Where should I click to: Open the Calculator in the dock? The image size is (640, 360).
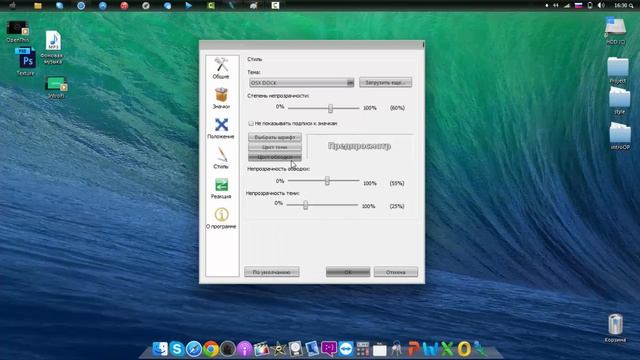click(x=362, y=349)
